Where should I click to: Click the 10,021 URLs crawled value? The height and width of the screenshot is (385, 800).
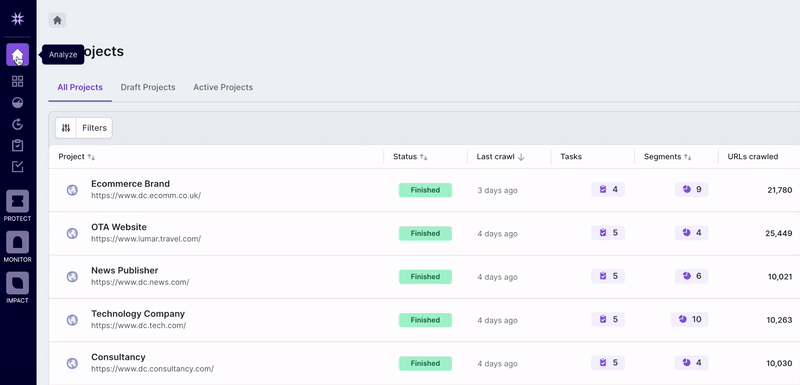(780, 277)
